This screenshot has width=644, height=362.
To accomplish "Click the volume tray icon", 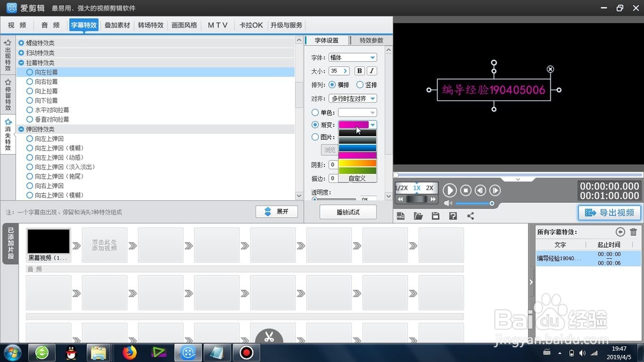I will (582, 353).
